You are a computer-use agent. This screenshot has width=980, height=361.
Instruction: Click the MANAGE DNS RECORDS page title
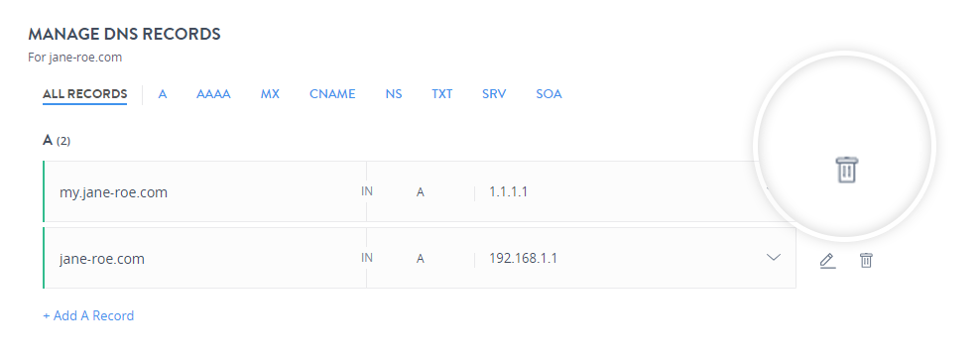tap(124, 35)
